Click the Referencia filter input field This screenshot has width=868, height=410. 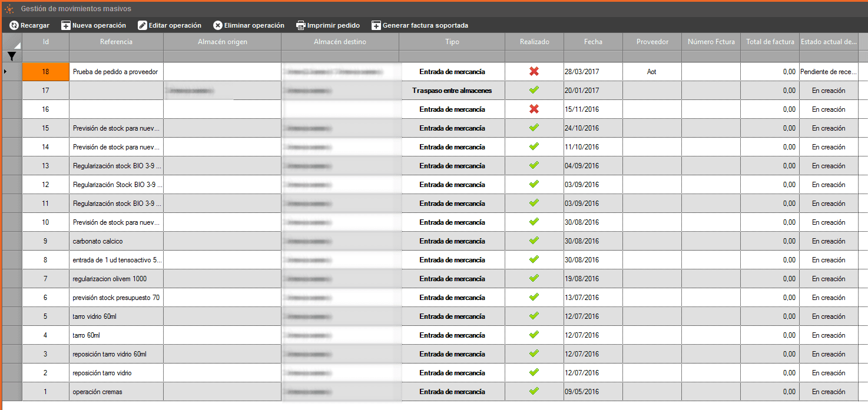click(x=116, y=56)
